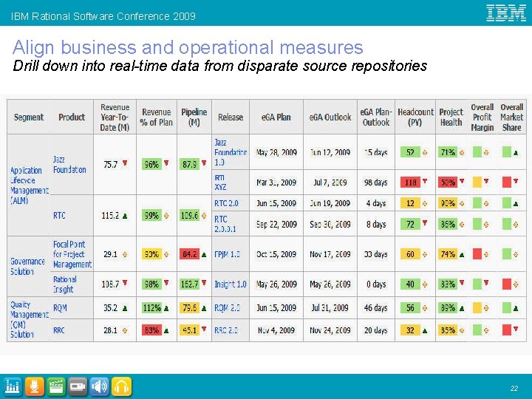Click green up arrow beside 35.2 revenue
Viewport: 532px width, 399px height.
coord(125,309)
